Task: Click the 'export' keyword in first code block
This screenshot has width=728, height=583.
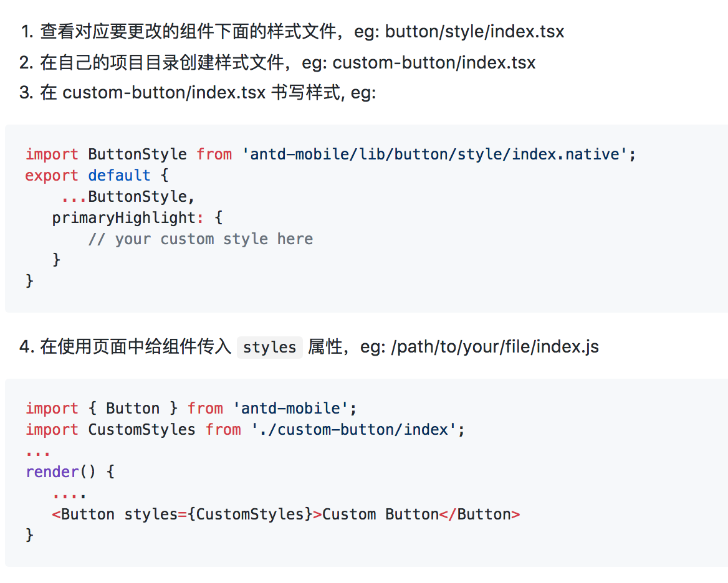Action: (x=52, y=175)
